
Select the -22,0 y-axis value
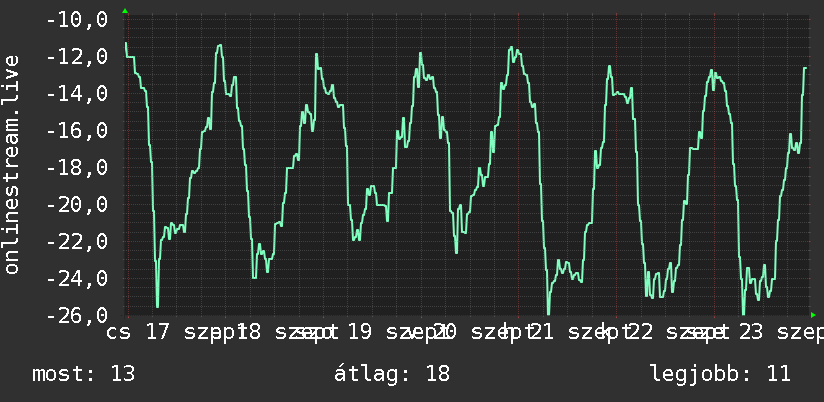pos(77,242)
